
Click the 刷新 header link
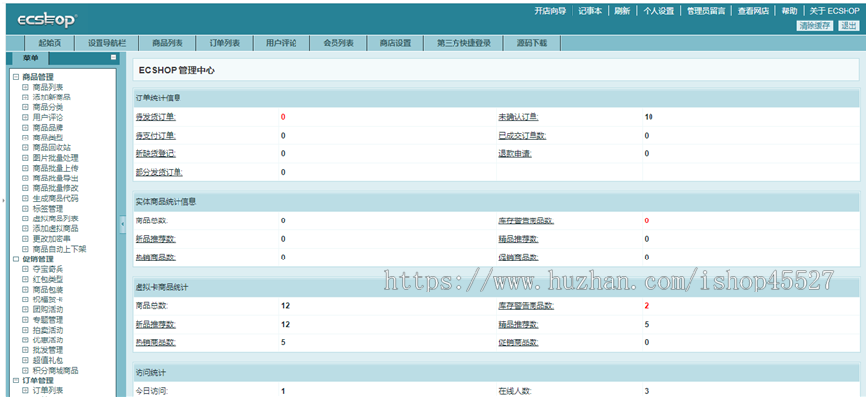click(622, 11)
